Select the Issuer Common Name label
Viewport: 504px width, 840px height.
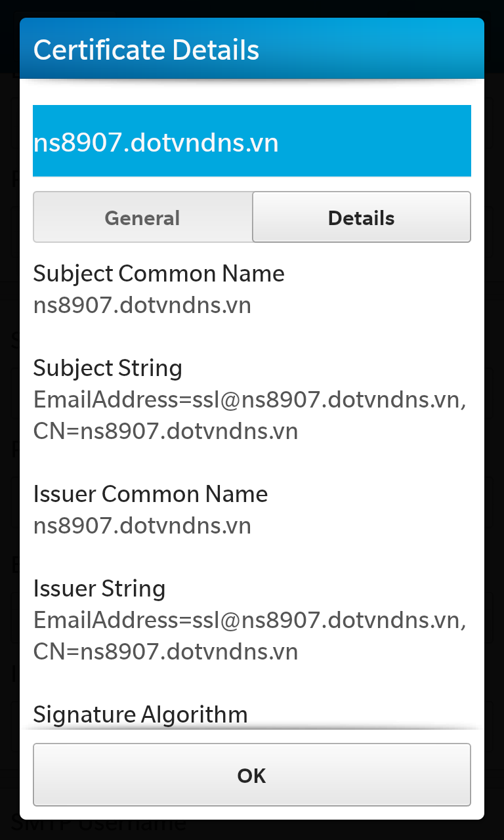coord(151,494)
